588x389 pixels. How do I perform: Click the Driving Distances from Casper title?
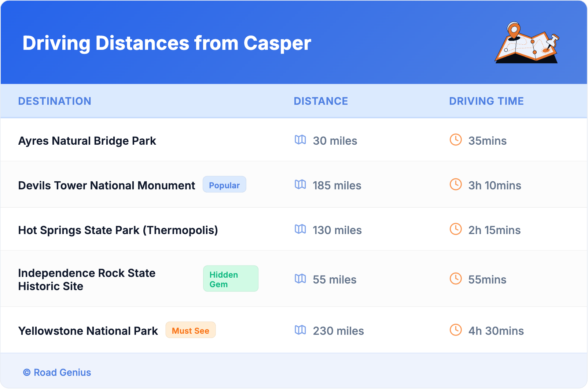point(167,43)
